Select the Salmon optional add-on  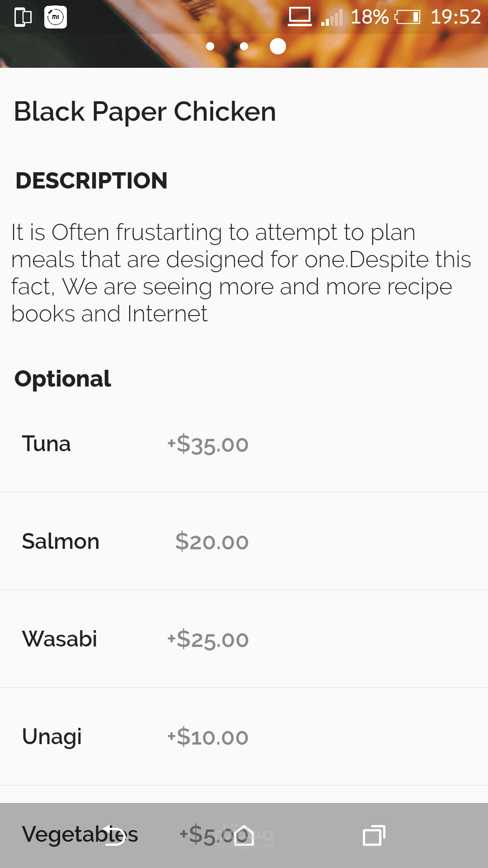(136, 542)
